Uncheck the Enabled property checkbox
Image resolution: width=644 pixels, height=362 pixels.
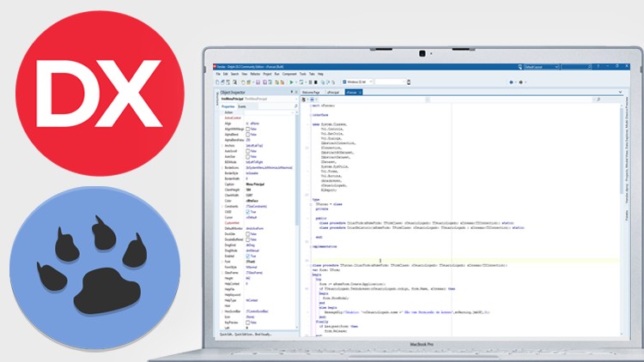click(247, 256)
